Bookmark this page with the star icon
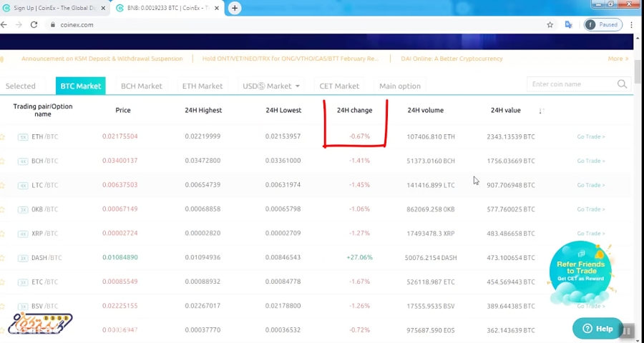Image resolution: width=644 pixels, height=343 pixels. coord(550,24)
